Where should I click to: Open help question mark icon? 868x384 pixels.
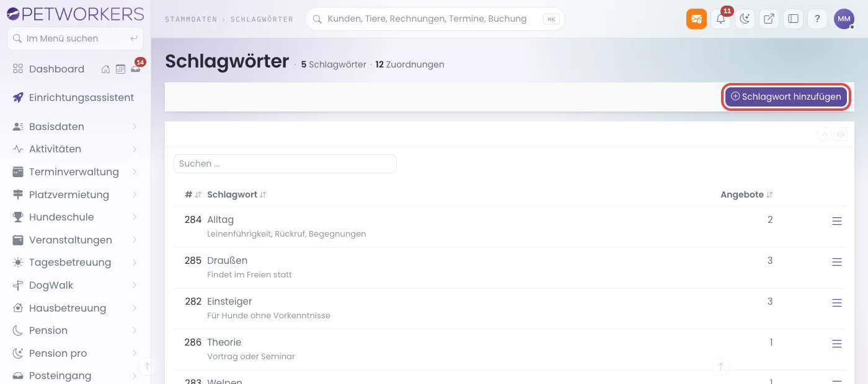pos(817,19)
